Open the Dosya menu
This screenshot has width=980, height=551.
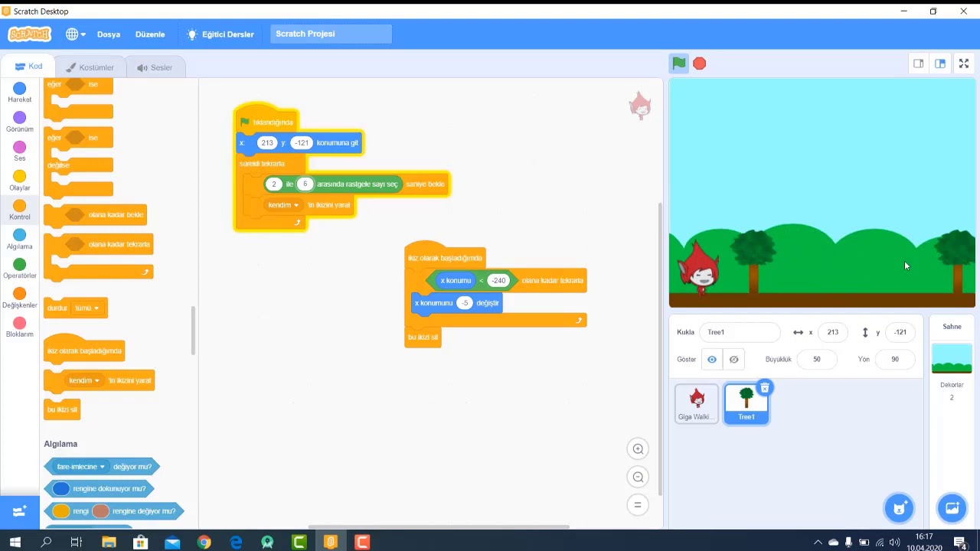(x=109, y=34)
